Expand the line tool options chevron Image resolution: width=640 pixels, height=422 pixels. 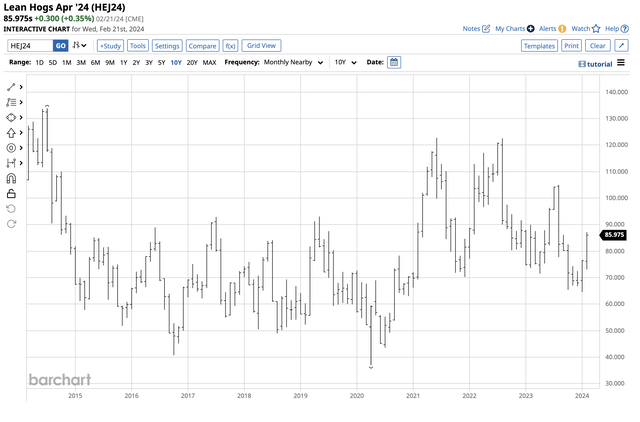tap(21, 87)
